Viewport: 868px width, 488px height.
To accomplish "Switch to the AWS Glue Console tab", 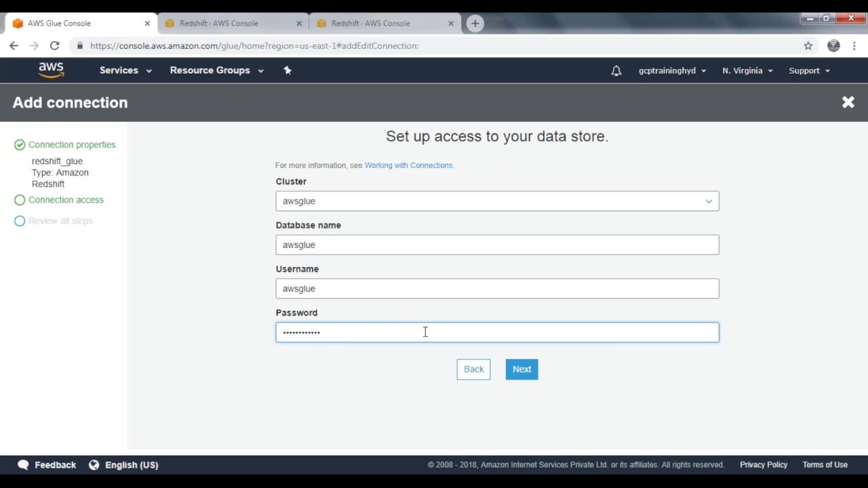I will pos(80,23).
